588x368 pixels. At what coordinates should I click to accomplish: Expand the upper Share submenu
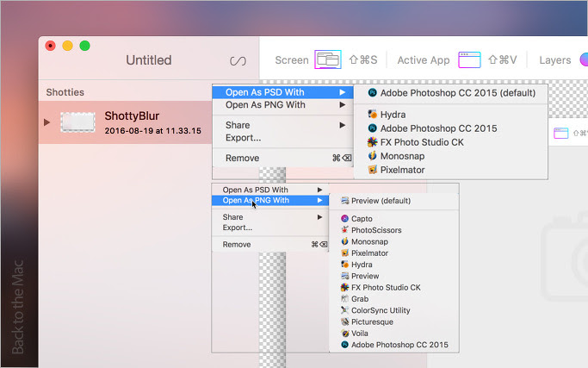pyautogui.click(x=282, y=125)
